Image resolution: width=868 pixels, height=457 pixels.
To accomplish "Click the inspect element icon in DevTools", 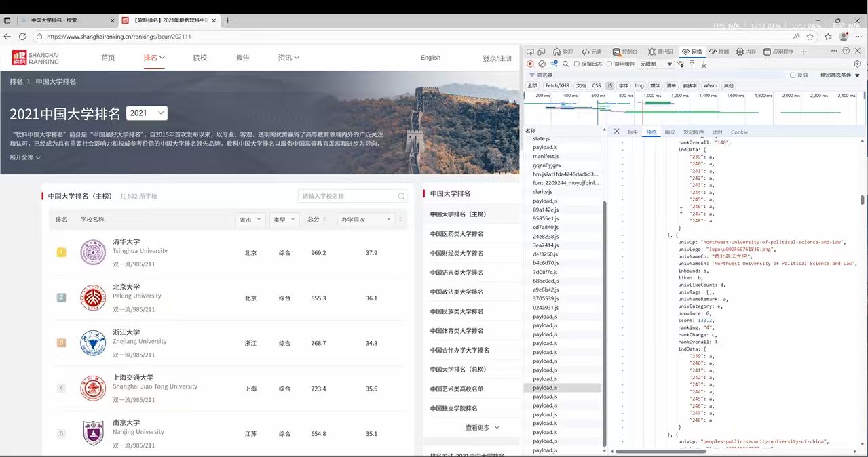I will click(x=531, y=52).
